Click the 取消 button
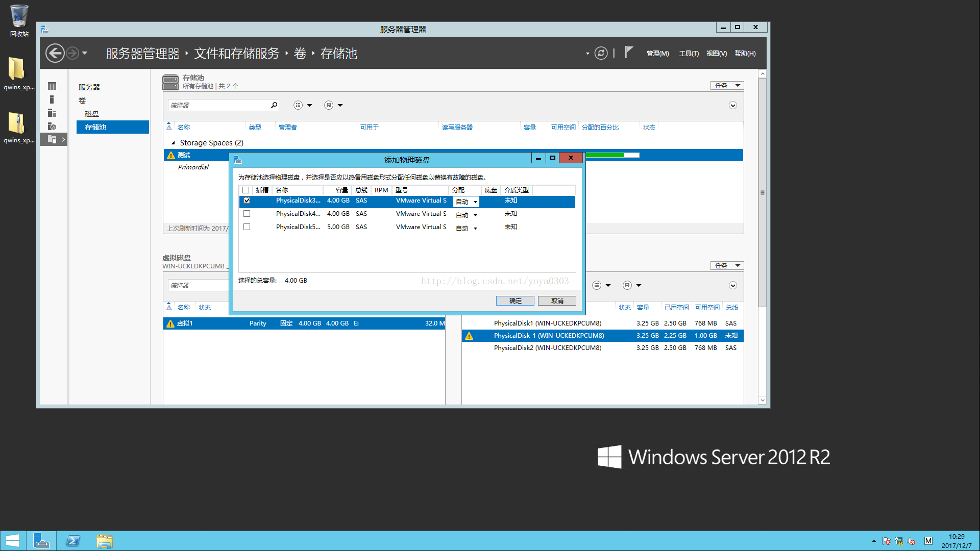This screenshot has width=980, height=551. [557, 301]
